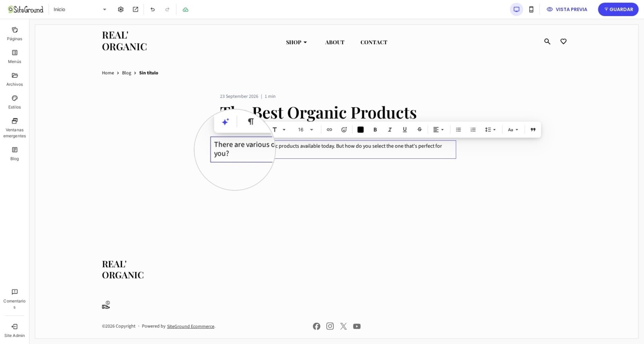The width and height of the screenshot is (644, 344).
Task: Click the post date 23 September 2026
Action: (239, 97)
